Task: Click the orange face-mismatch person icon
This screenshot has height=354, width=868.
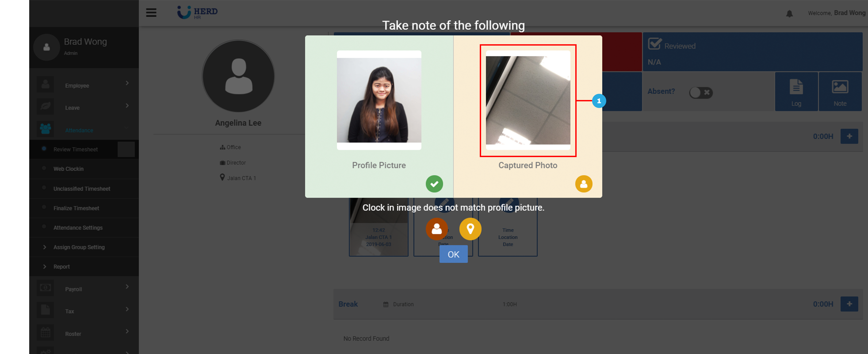Action: [437, 229]
